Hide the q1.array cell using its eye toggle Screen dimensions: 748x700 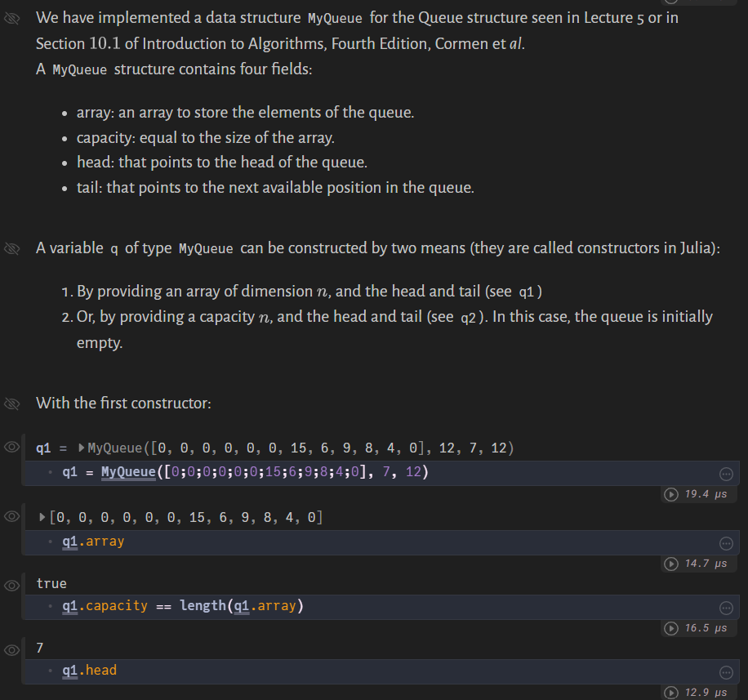(x=11, y=517)
